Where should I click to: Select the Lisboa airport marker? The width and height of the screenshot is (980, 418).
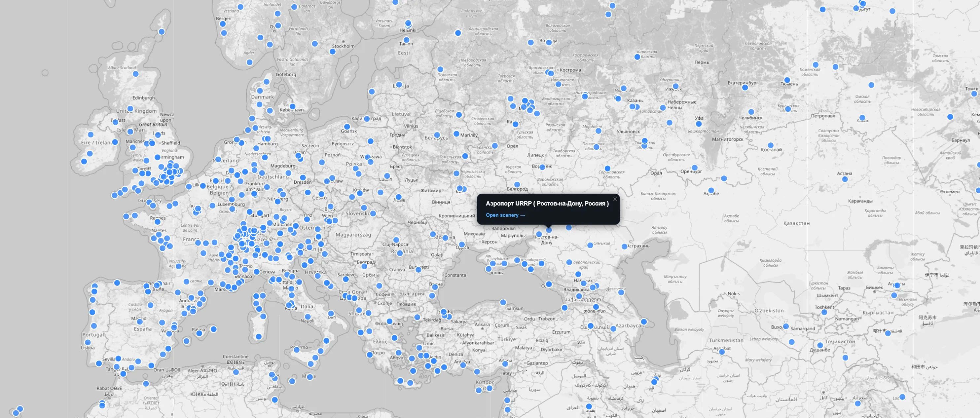[88, 343]
